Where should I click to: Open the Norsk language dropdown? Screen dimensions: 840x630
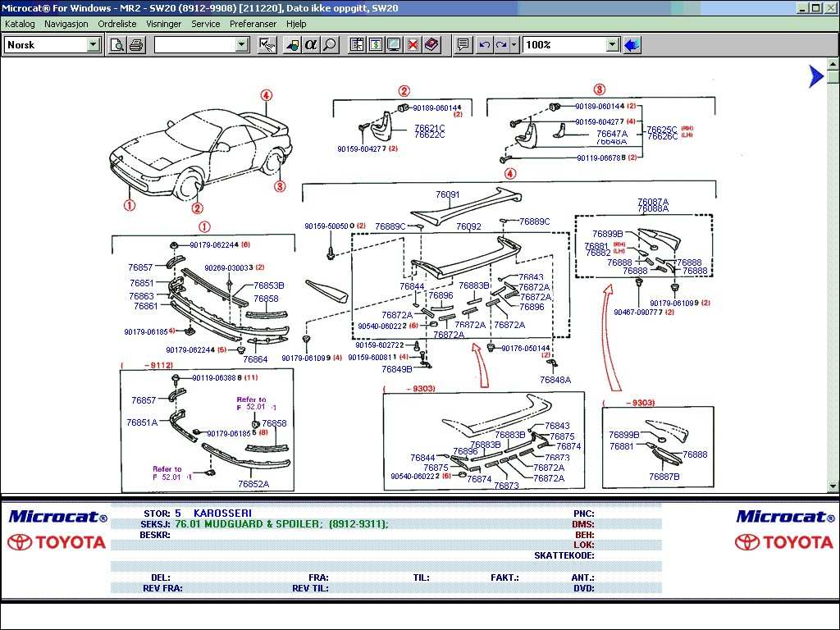pos(94,44)
